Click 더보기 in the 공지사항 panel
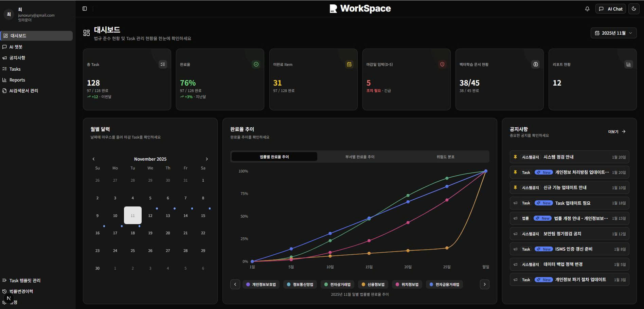Image resolution: width=644 pixels, height=309 pixels. pos(616,131)
